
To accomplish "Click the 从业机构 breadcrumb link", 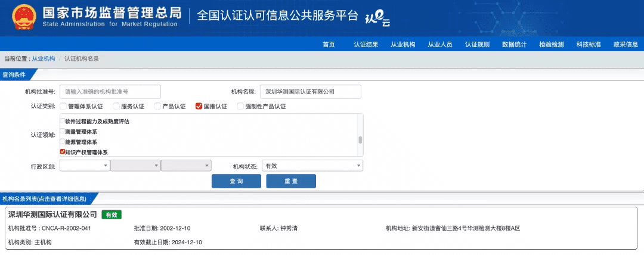I will [x=44, y=59].
